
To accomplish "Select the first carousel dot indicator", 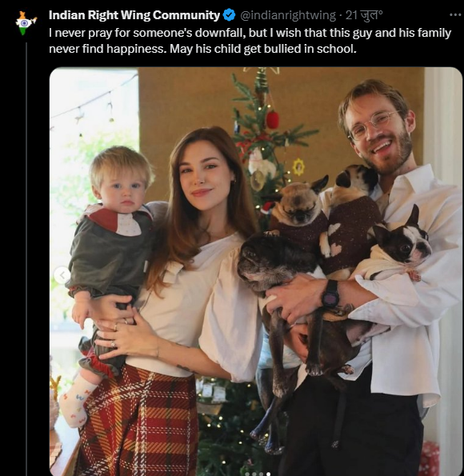I will (x=247, y=474).
